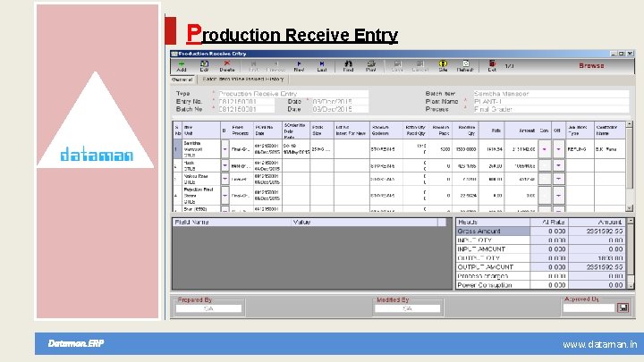Click the Approved By field
644x362 pixels.
(x=589, y=307)
